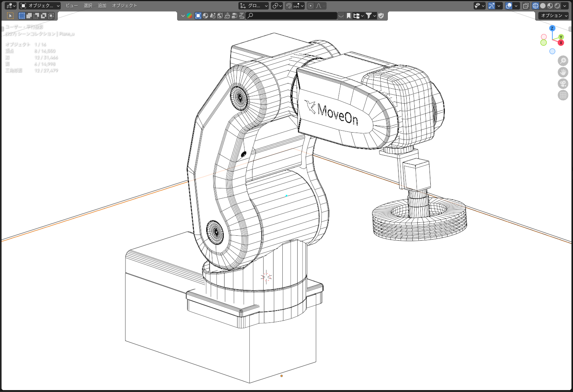Image resolution: width=573 pixels, height=392 pixels.
Task: Choose the wireframe shading globe icon
Action: 536,6
